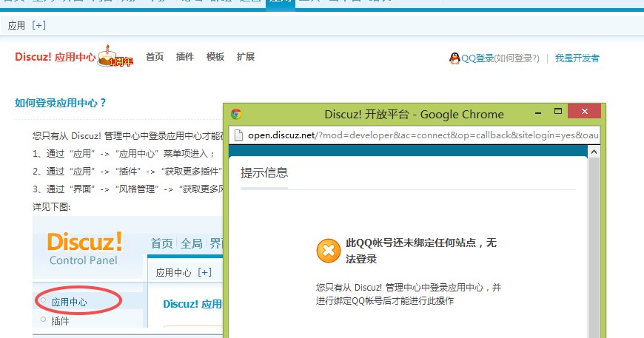The height and width of the screenshot is (338, 644).
Task: Click the step 2 text about 获取更多插件
Action: (128, 171)
